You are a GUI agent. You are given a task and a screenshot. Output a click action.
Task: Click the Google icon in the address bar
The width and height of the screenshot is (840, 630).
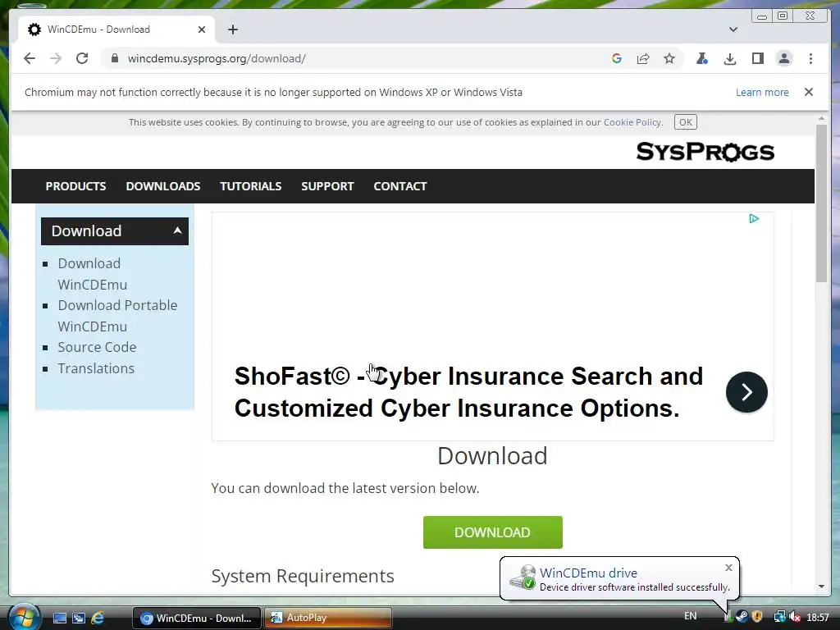coord(617,58)
